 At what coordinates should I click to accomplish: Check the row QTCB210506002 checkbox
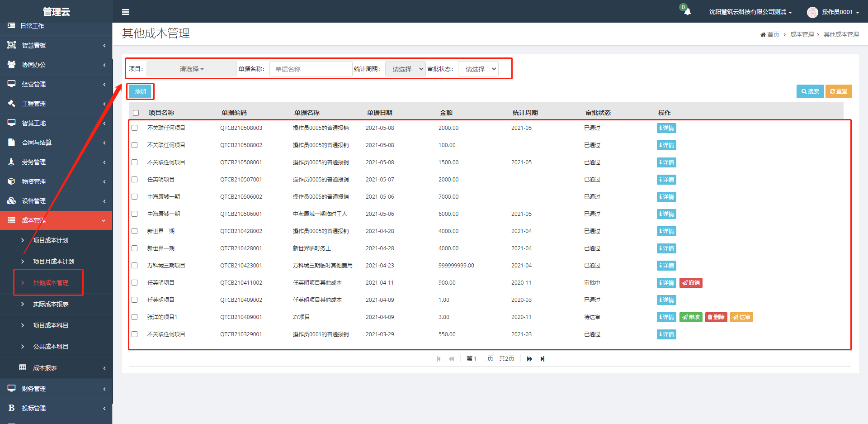coord(135,197)
